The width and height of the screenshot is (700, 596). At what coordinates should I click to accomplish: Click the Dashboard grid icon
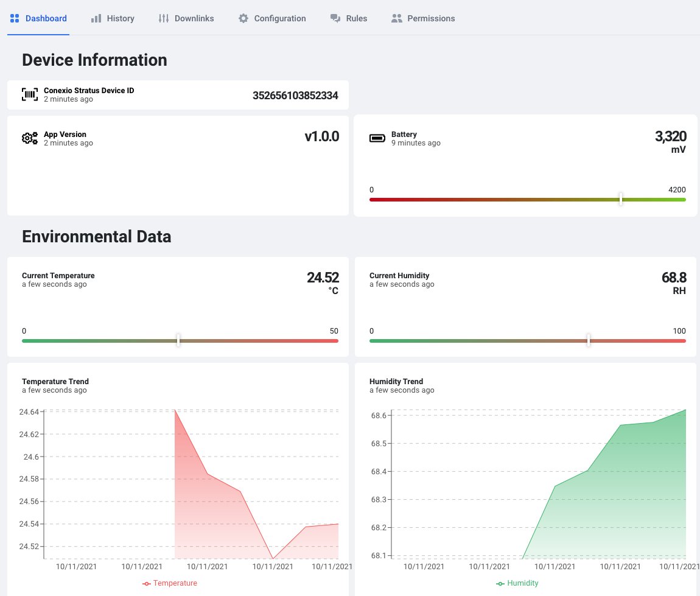[x=15, y=18]
